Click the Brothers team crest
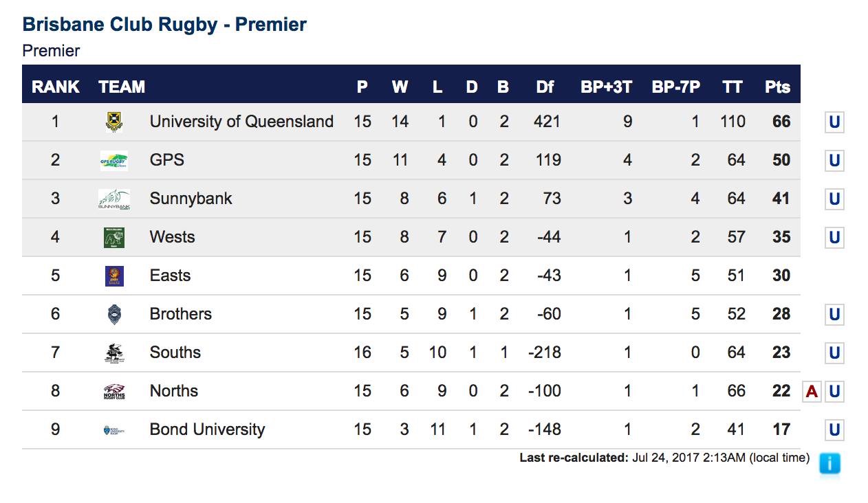The width and height of the screenshot is (868, 503). point(113,315)
